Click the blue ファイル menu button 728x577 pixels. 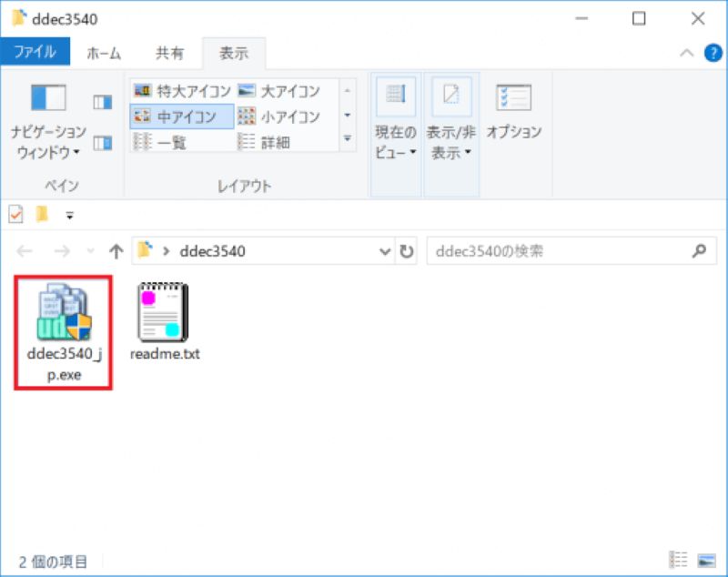(36, 52)
